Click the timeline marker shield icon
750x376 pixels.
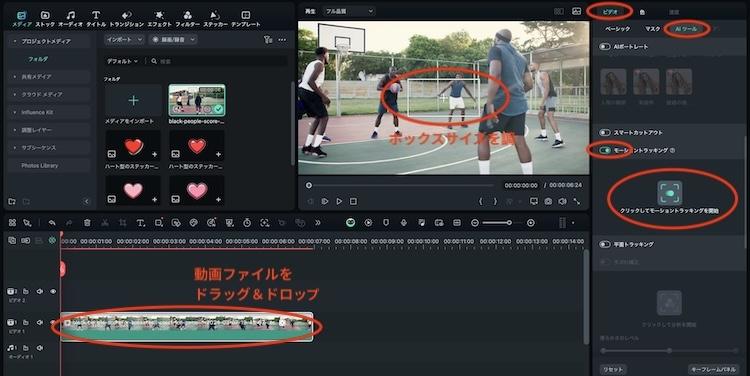386,223
